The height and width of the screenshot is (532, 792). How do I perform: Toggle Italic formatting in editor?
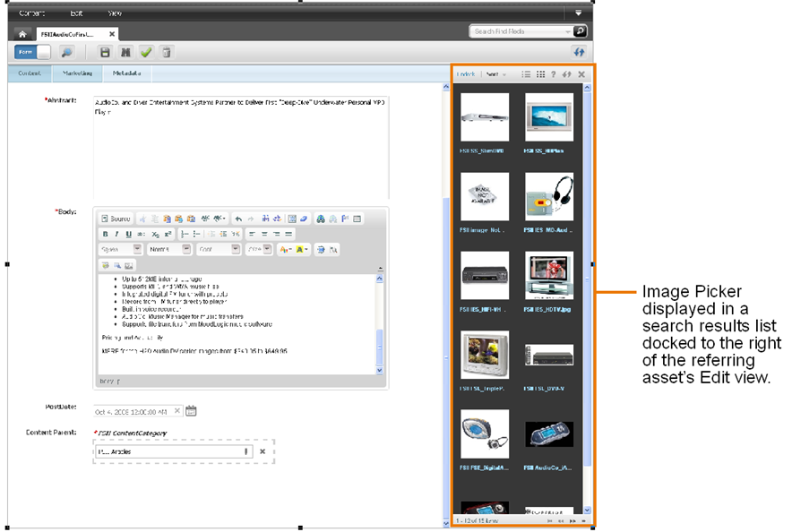tap(116, 234)
